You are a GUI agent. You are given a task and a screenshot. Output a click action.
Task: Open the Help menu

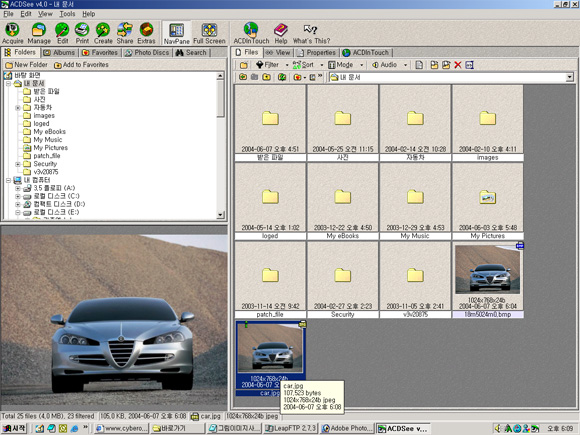tap(88, 14)
